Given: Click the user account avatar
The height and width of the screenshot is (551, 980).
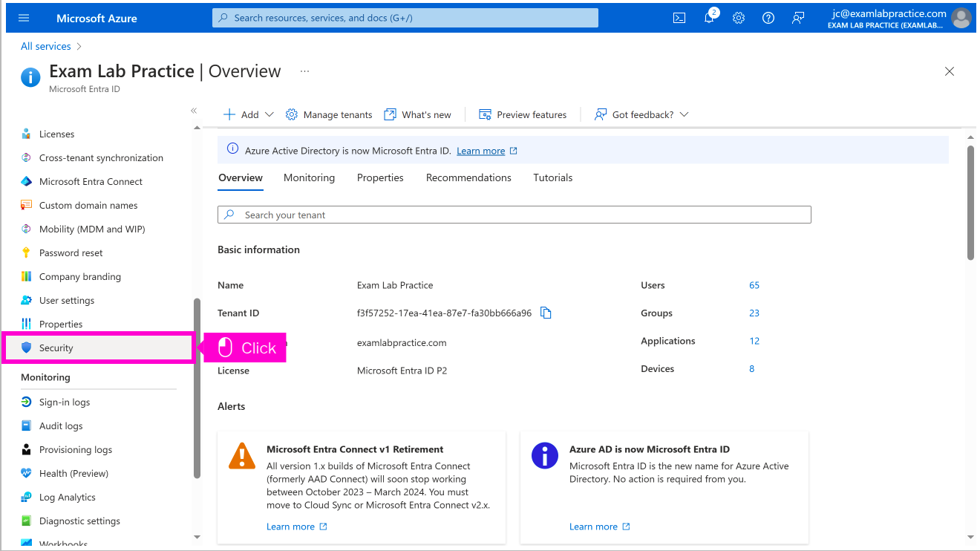Looking at the screenshot, I should (x=961, y=18).
